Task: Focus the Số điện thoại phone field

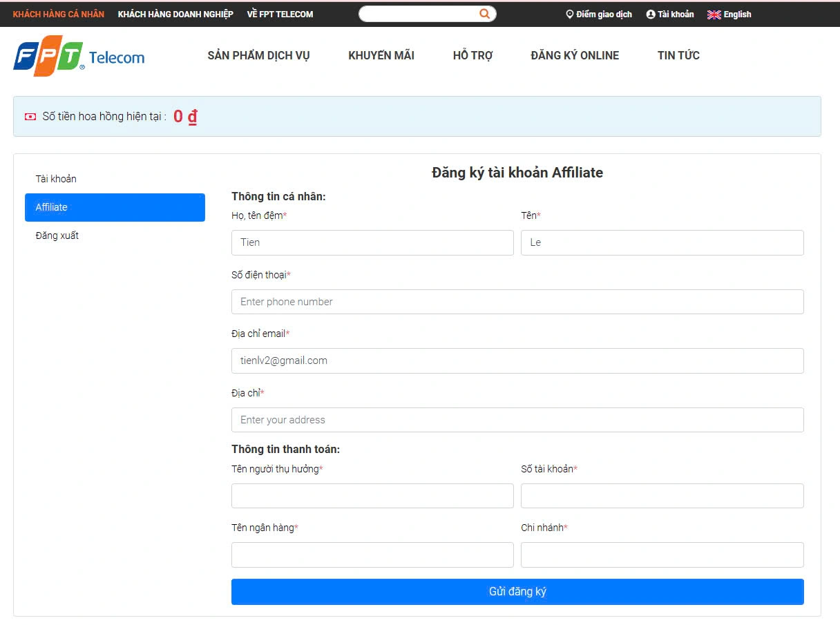Action: tap(517, 302)
